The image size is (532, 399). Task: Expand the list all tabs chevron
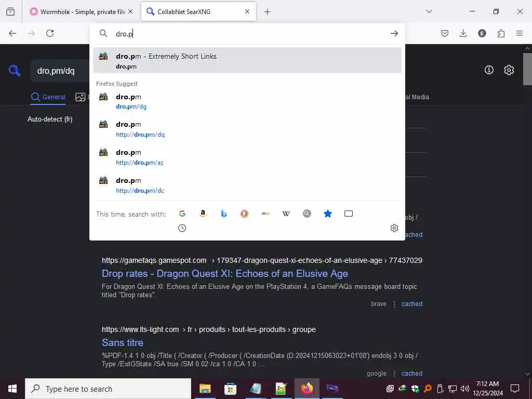[x=429, y=11]
